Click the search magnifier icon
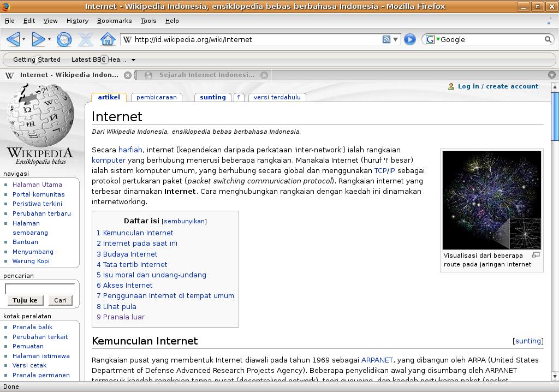Screen dimensions: 559x392 tap(548, 39)
